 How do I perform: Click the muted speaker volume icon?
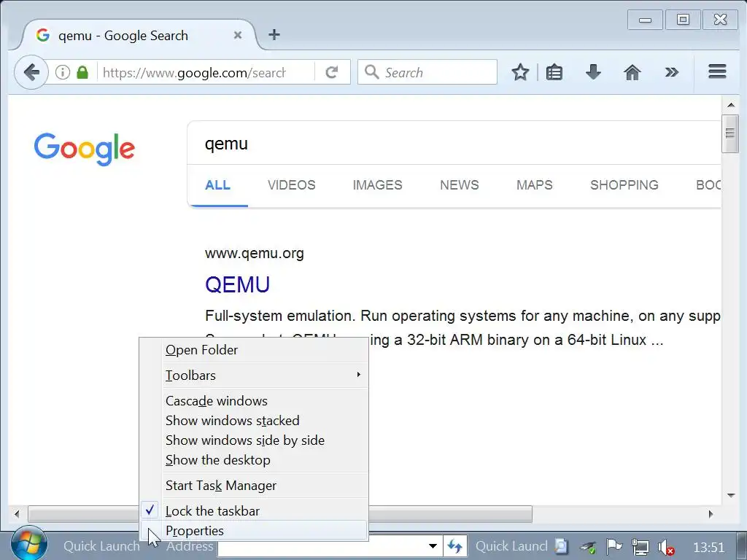point(665,547)
